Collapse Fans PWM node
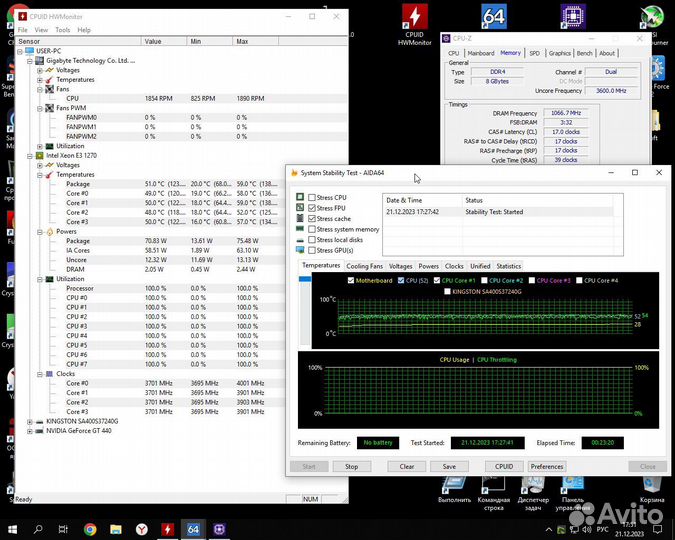Image resolution: width=675 pixels, height=540 pixels. 40,108
